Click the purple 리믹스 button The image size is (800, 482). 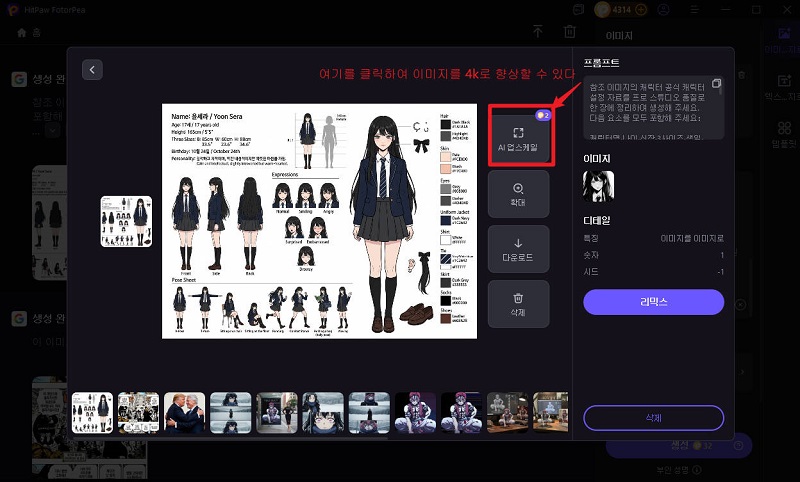[x=654, y=302]
